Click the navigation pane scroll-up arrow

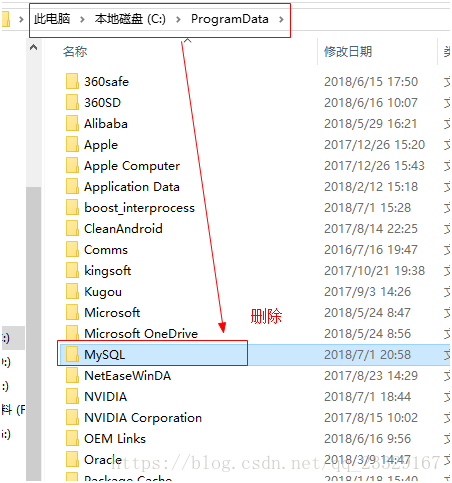tap(33, 47)
